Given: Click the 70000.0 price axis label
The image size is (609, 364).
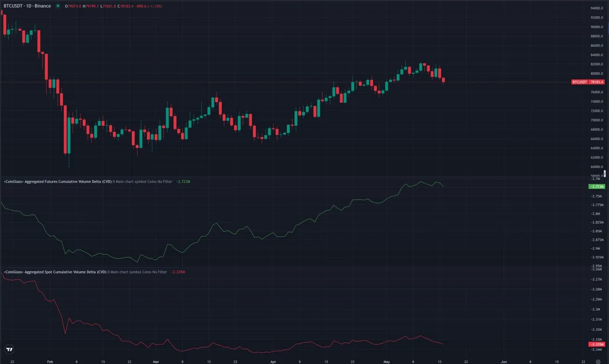Looking at the screenshot, I should point(597,120).
